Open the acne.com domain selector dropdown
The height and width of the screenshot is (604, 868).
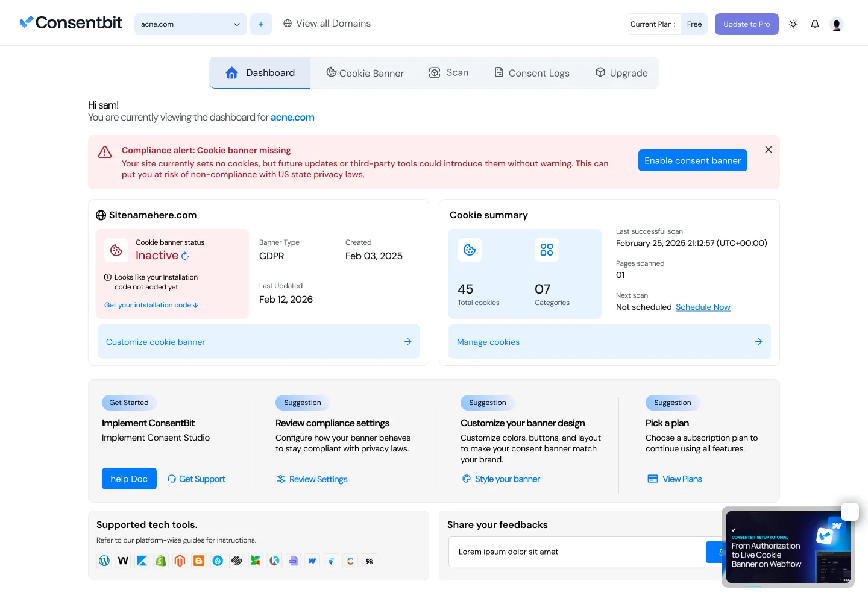(x=190, y=24)
